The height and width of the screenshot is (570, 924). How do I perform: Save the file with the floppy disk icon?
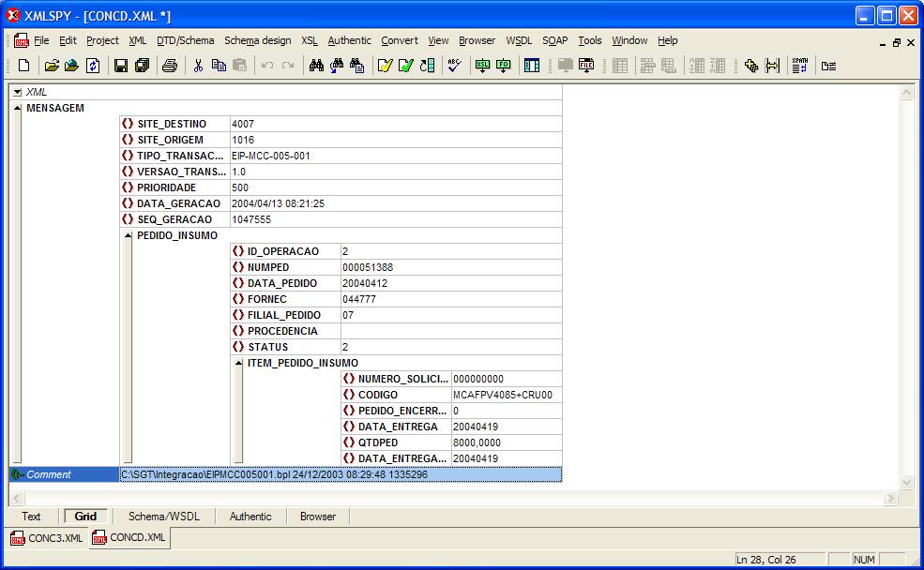[120, 66]
